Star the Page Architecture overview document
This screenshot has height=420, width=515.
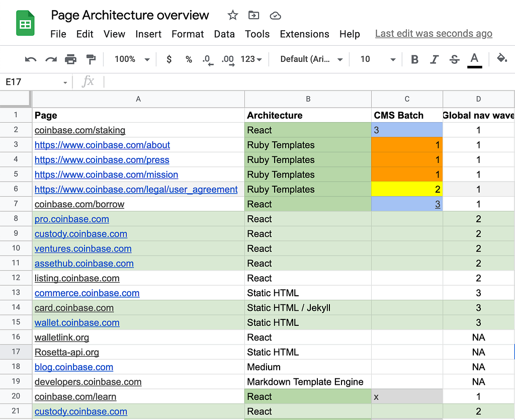pos(232,15)
